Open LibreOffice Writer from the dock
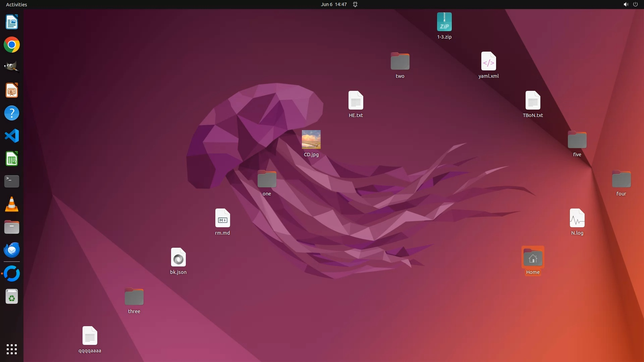This screenshot has height=362, width=644. (x=12, y=22)
